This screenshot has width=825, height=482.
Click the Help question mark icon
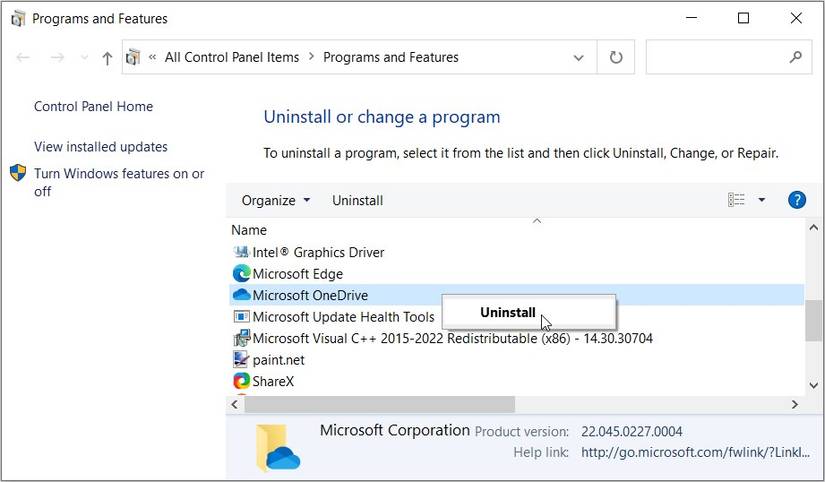pos(797,200)
